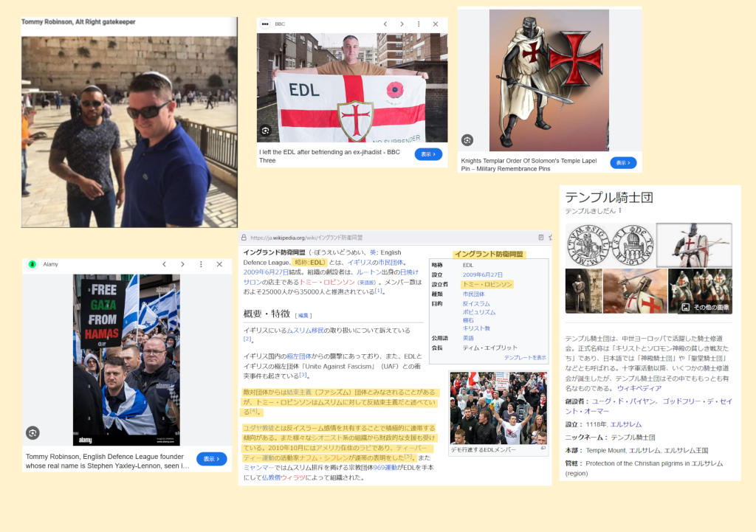Click the Lens icon on the Knights Templar pin image
The width and height of the screenshot is (756, 532).
click(467, 140)
